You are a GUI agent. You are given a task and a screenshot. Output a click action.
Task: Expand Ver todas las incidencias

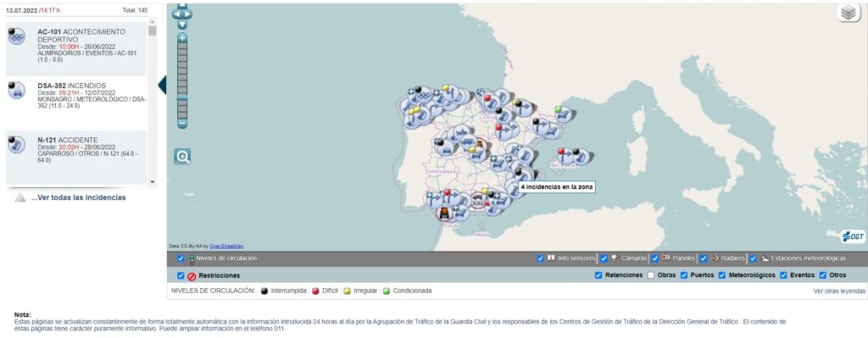pyautogui.click(x=79, y=197)
